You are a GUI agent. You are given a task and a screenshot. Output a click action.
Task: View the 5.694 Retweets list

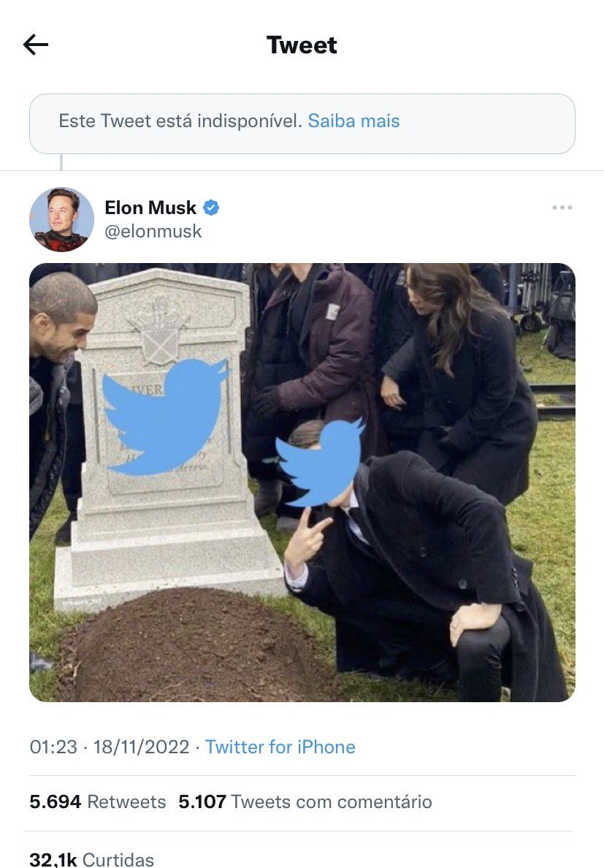pyautogui.click(x=98, y=802)
